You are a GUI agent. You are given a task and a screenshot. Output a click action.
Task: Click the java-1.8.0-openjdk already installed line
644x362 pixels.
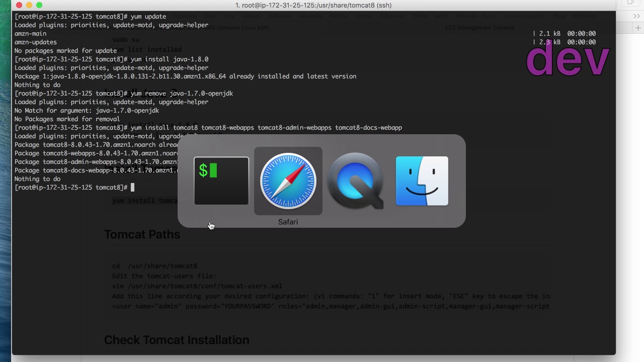185,76
